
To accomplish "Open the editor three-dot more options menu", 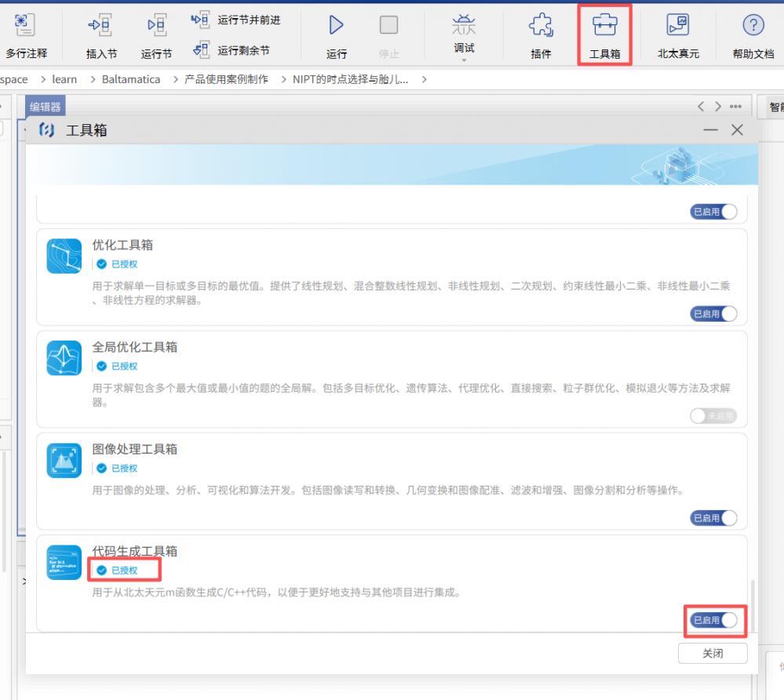I will click(735, 107).
